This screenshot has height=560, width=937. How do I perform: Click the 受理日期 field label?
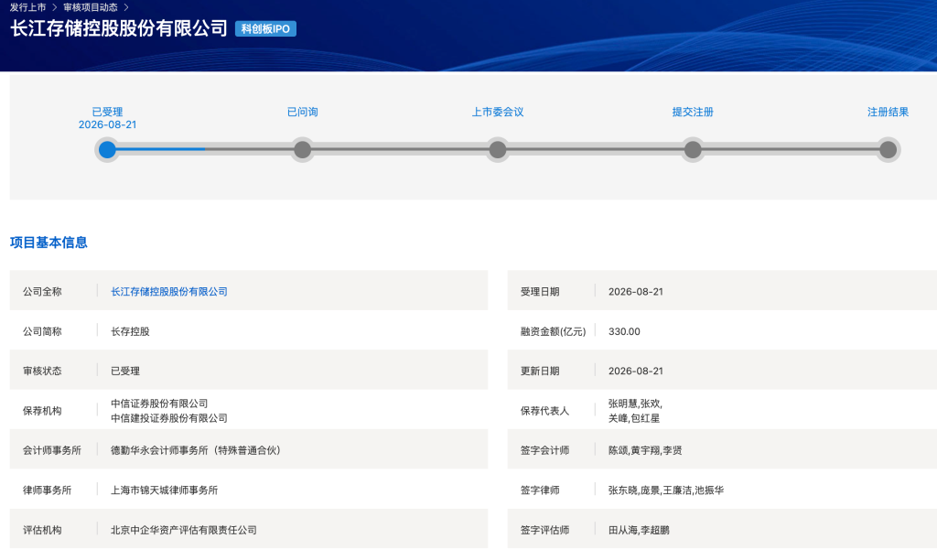click(x=540, y=292)
